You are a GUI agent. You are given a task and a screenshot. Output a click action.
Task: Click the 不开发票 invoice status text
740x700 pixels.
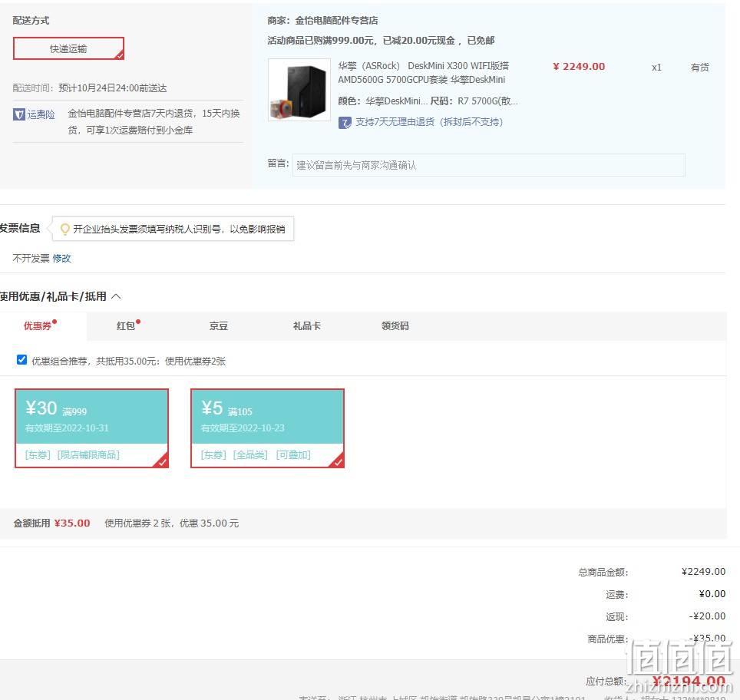[x=31, y=258]
